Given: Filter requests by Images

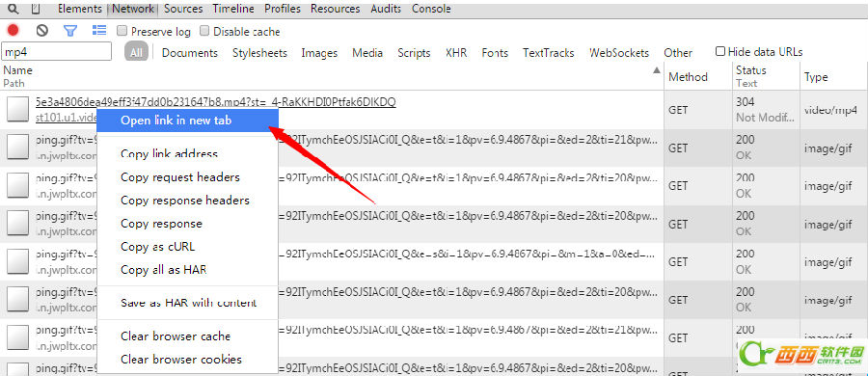Looking at the screenshot, I should 319,53.
